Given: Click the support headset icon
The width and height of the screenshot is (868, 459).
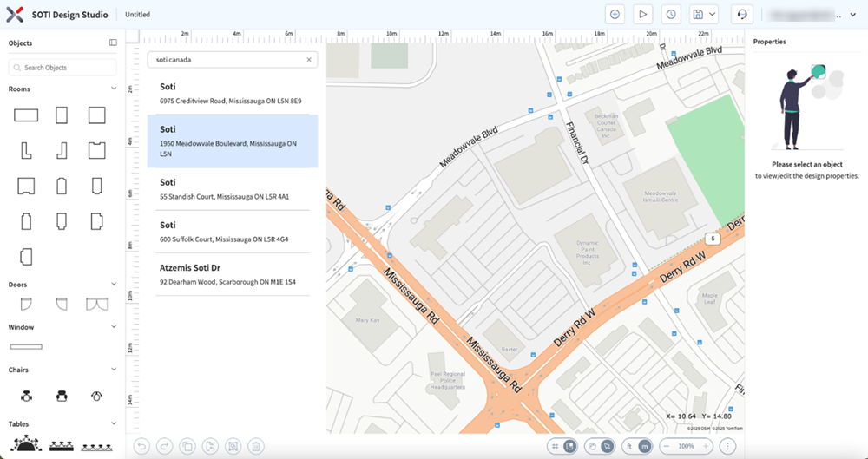Looking at the screenshot, I should pyautogui.click(x=742, y=15).
